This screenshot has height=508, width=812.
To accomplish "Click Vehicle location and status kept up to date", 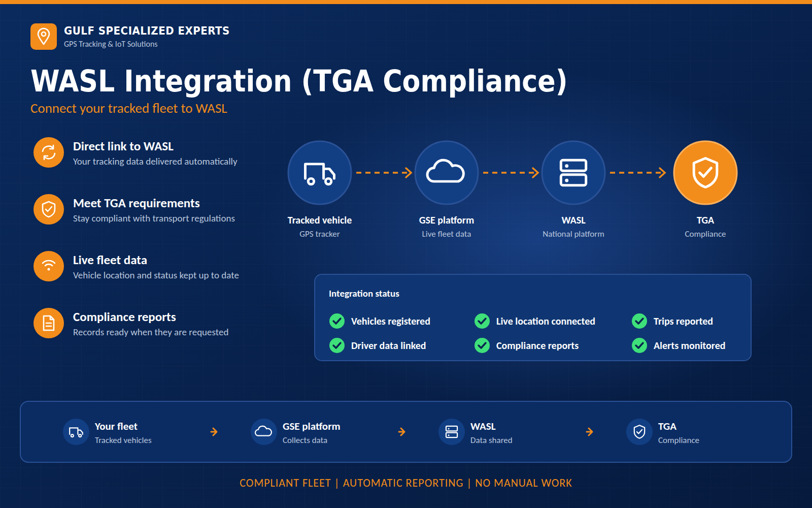I will point(156,275).
